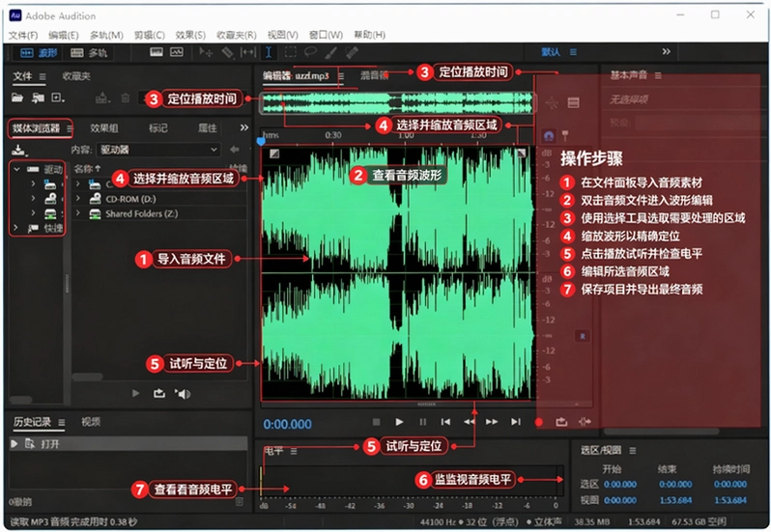Click the transport Stop button
Image resolution: width=771 pixels, height=532 pixels.
(376, 422)
